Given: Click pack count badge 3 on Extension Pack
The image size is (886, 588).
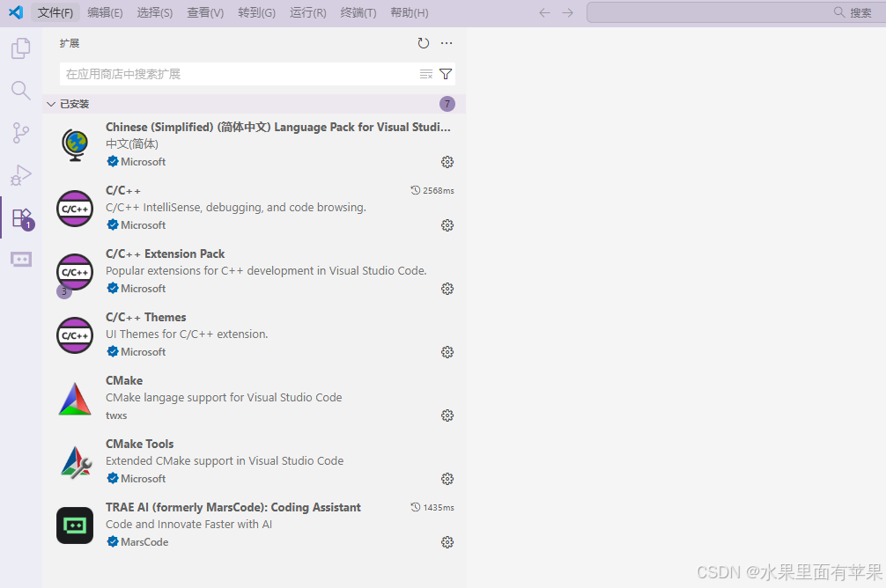Looking at the screenshot, I should click(x=64, y=291).
